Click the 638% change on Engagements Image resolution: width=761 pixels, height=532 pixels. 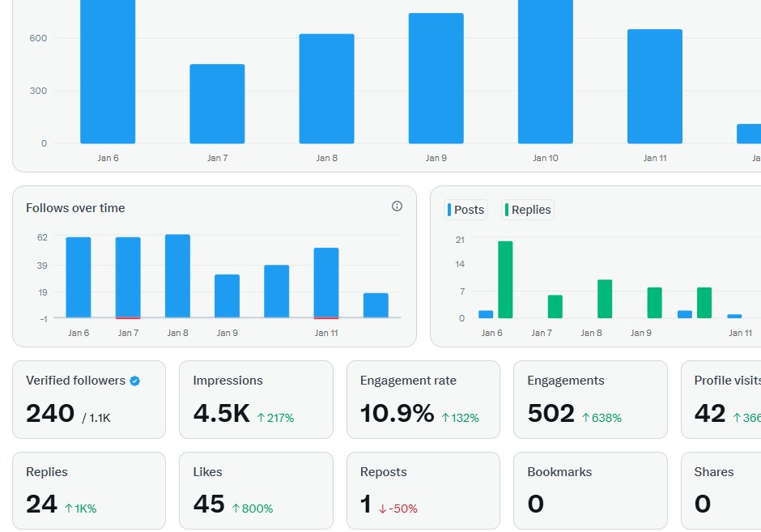coord(602,418)
